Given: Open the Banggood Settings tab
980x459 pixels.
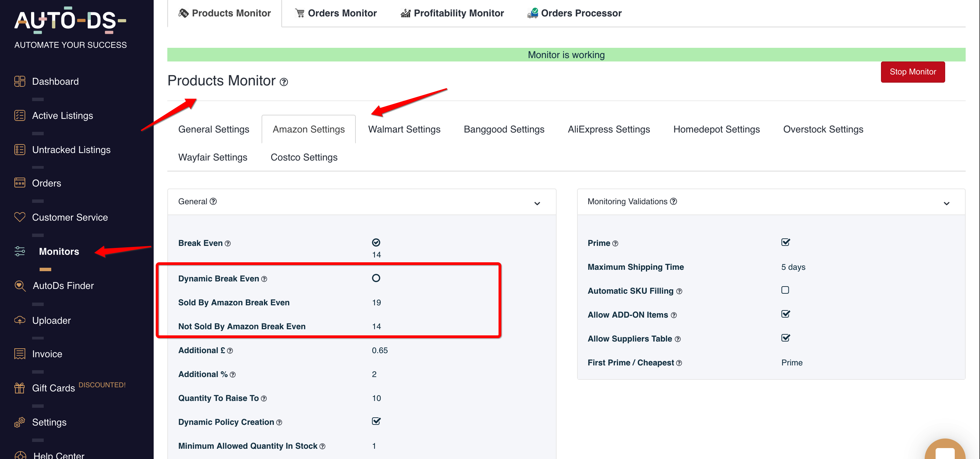Looking at the screenshot, I should pos(504,129).
